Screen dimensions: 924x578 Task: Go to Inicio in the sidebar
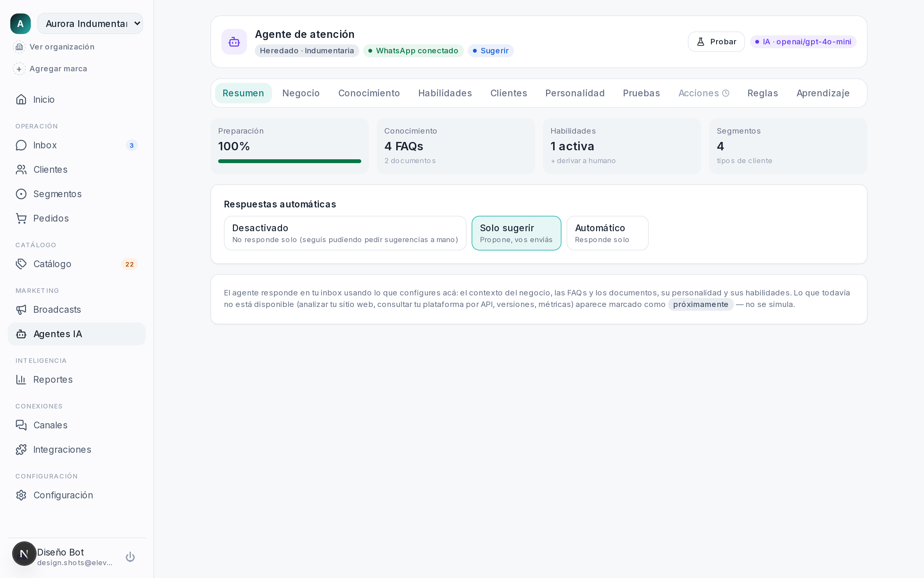76,100
